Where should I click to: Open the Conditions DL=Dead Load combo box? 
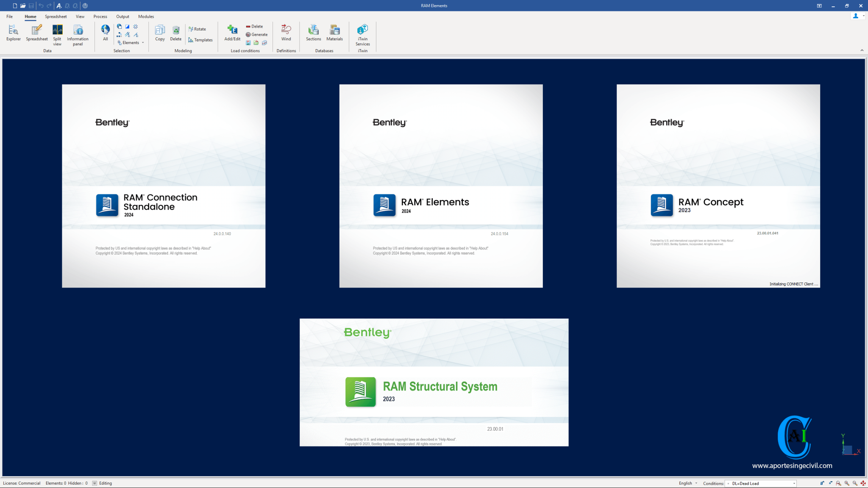[762, 483]
